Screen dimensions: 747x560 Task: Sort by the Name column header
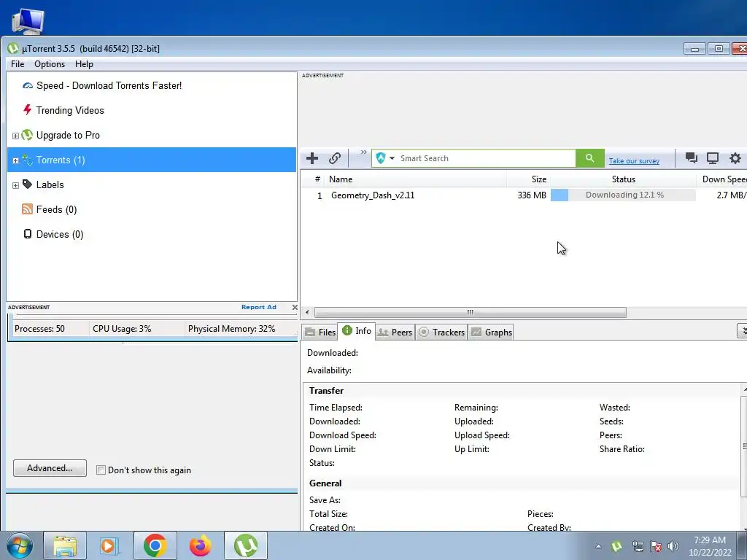(x=415, y=179)
